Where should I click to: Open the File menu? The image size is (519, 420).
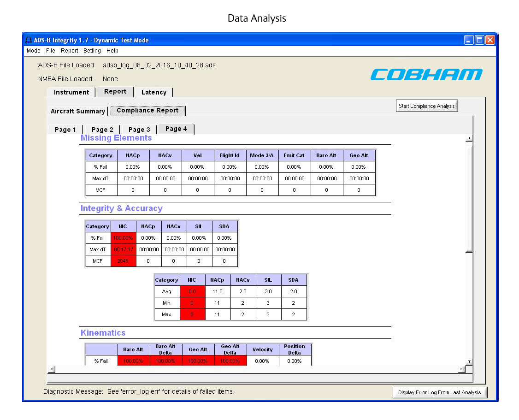(51, 51)
